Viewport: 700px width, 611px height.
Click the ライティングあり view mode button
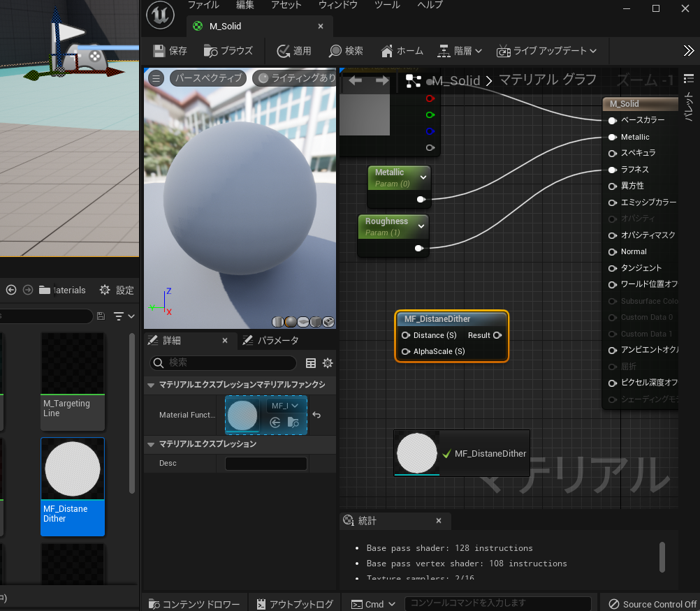[296, 78]
